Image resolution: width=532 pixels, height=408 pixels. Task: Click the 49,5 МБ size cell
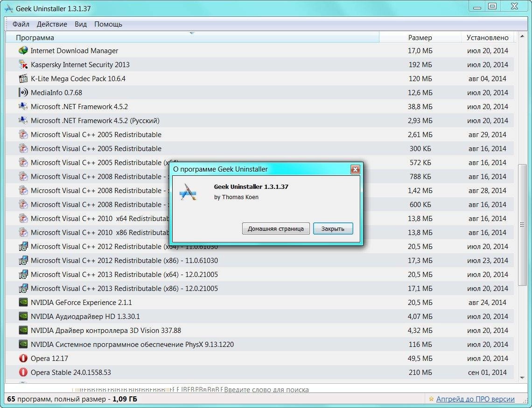pos(420,358)
